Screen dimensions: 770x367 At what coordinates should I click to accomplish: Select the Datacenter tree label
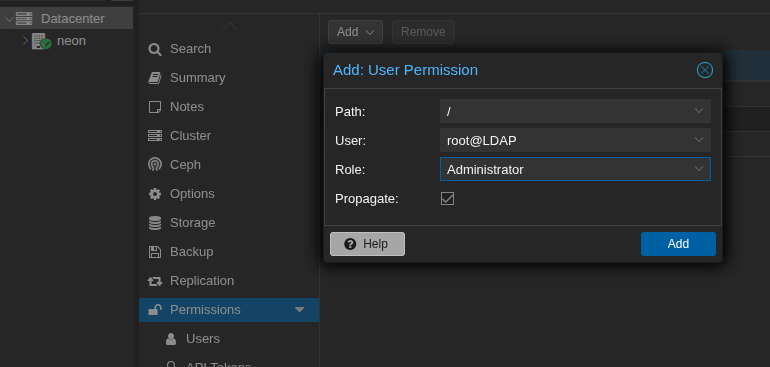(73, 19)
